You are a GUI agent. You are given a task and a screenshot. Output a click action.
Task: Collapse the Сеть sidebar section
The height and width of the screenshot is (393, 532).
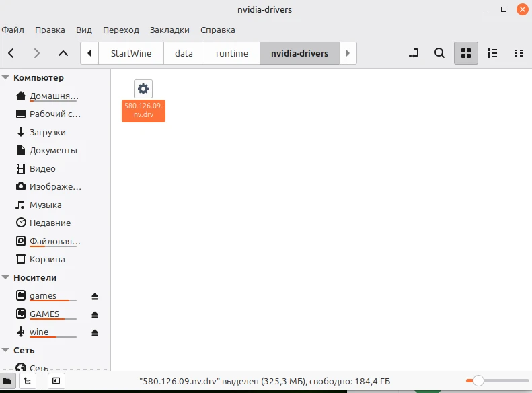coord(6,350)
